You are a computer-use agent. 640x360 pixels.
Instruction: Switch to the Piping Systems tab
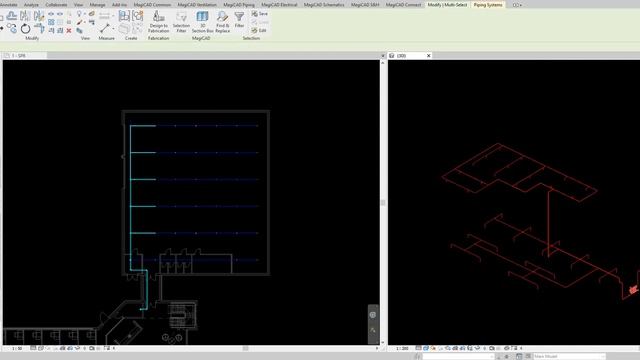coord(488,5)
